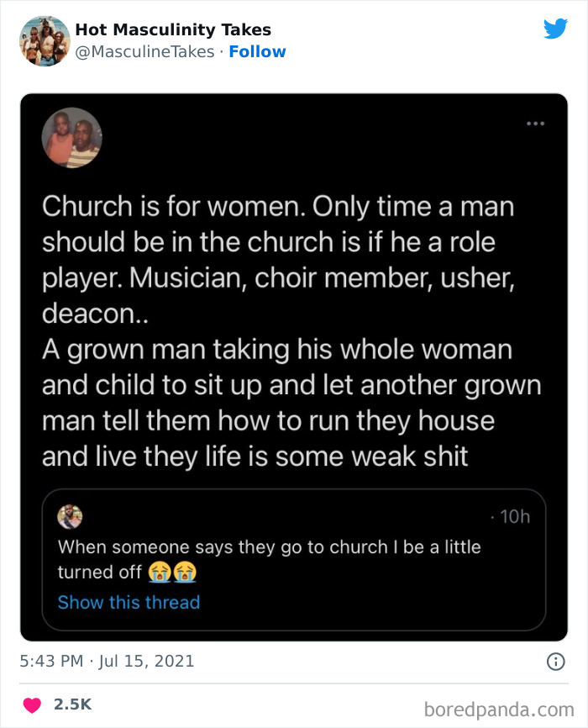Click the Hot Masculinity Takes display name
The image size is (588, 728).
tap(172, 29)
